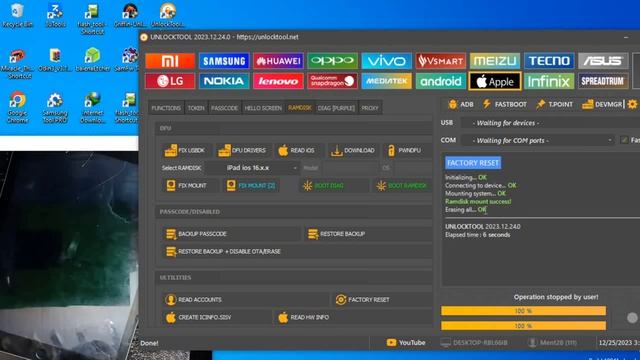Image resolution: width=640 pixels, height=360 pixels.
Task: Open ADB mode
Action: pyautogui.click(x=461, y=104)
